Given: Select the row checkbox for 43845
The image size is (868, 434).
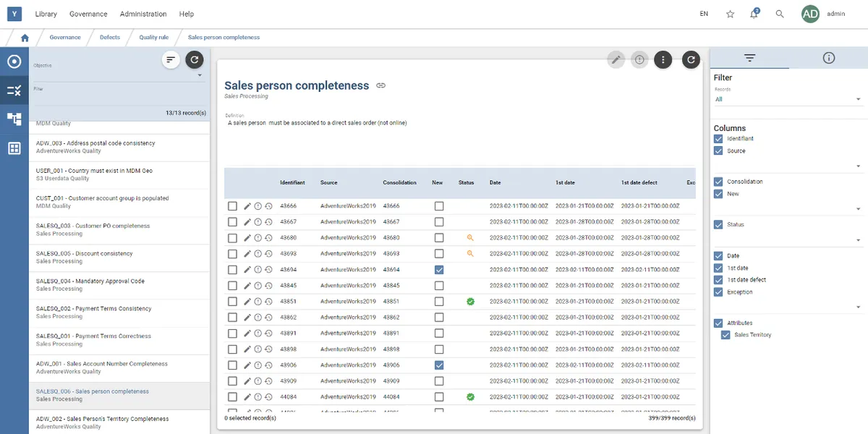Looking at the screenshot, I should [x=232, y=286].
